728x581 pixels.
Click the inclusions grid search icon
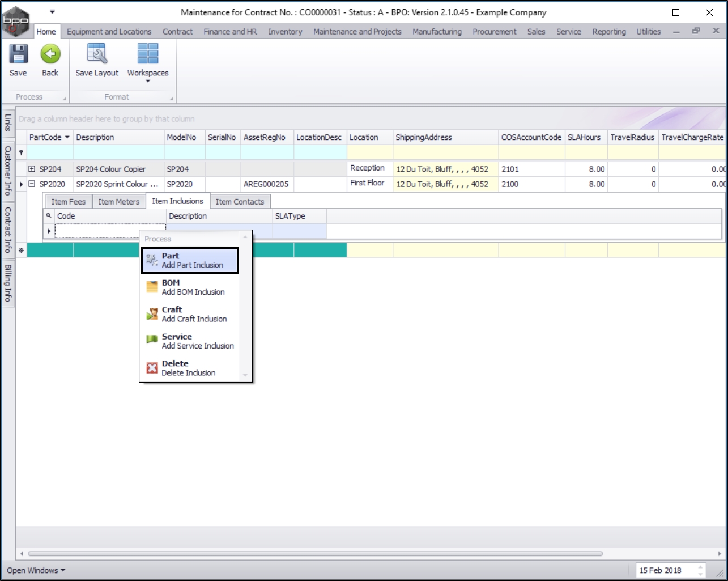coord(49,216)
